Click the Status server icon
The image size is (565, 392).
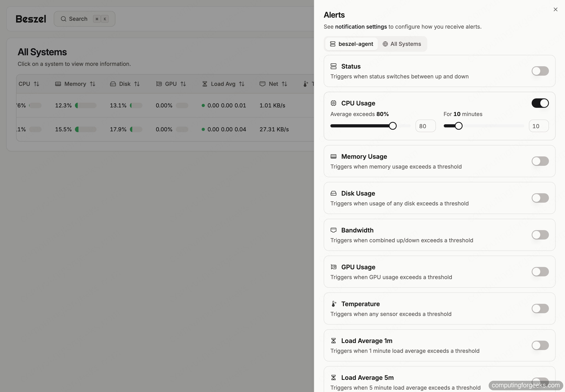click(x=333, y=66)
